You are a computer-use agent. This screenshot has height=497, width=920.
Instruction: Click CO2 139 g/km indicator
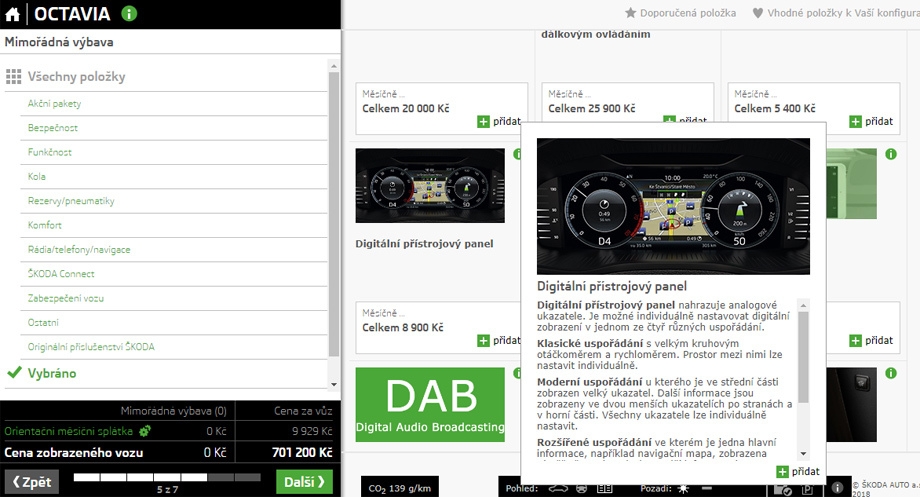tap(400, 488)
